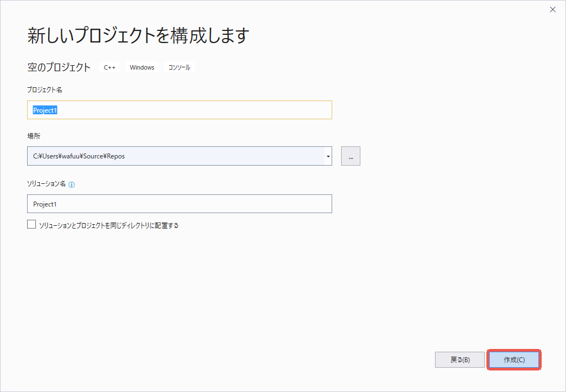The image size is (566, 392).
Task: Click the ソリューション名 label text
Action: [x=46, y=184]
